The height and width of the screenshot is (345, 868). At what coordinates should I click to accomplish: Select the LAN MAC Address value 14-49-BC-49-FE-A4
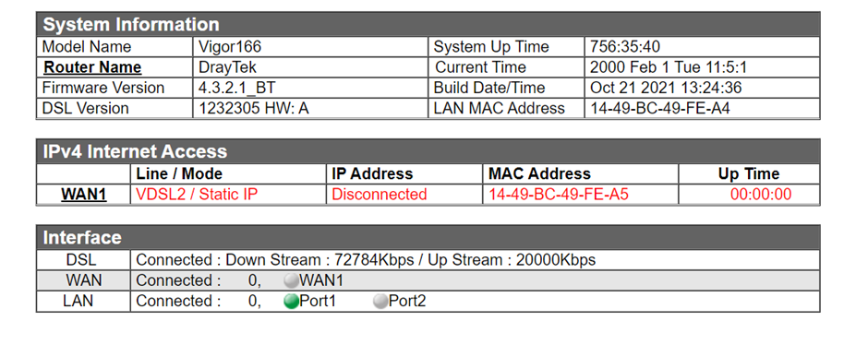click(x=660, y=108)
